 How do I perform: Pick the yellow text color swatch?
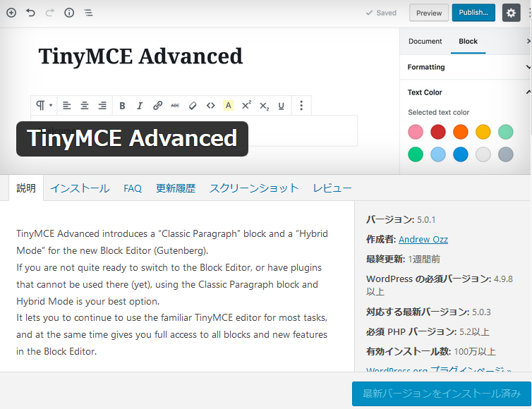click(x=483, y=132)
